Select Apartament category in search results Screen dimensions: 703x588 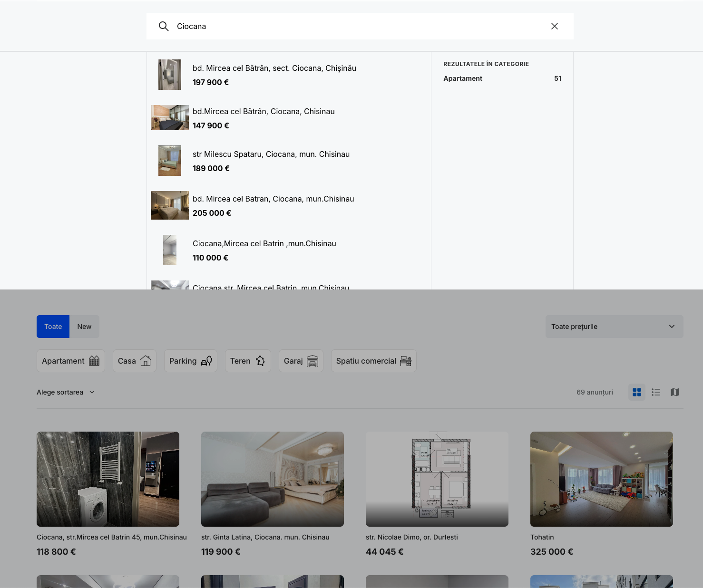point(463,78)
